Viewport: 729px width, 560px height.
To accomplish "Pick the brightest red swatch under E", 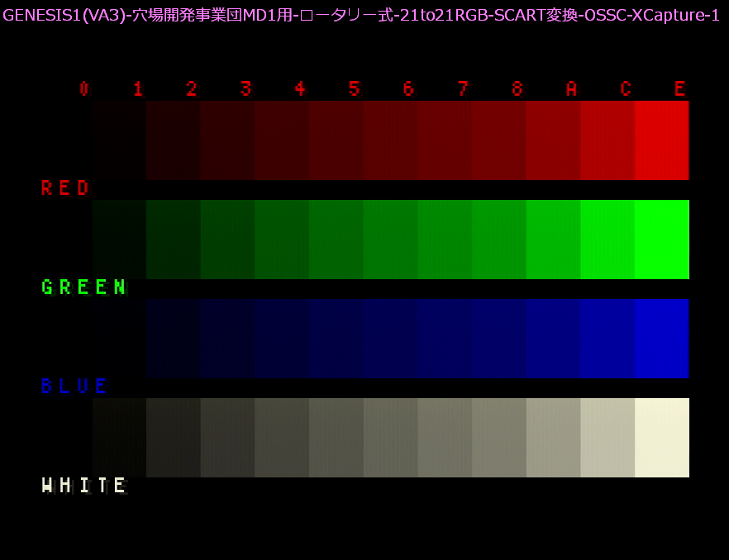I will point(661,140).
